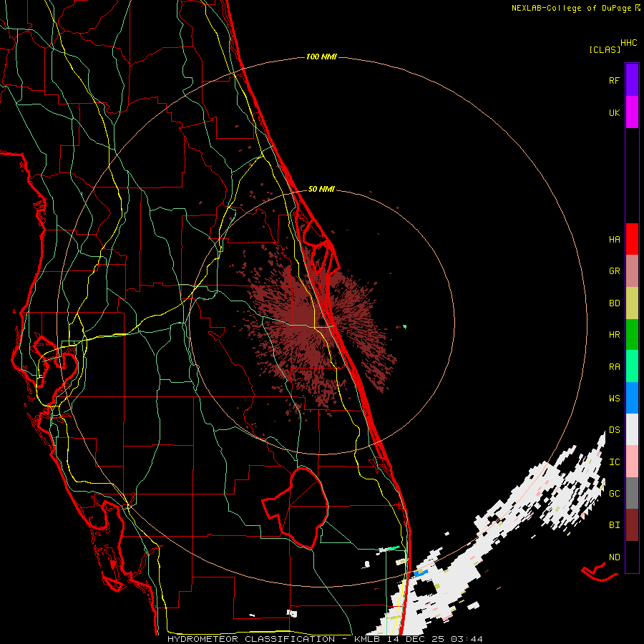Click the WS legend label
644x644 pixels.
(x=614, y=399)
